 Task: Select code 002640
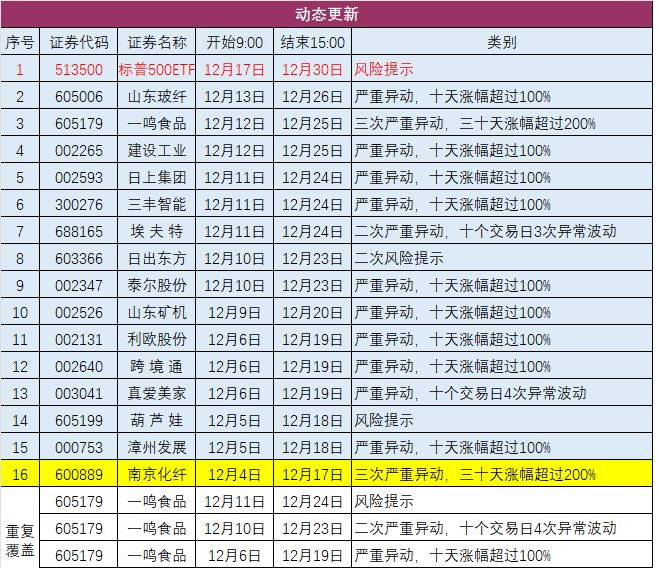pos(79,366)
